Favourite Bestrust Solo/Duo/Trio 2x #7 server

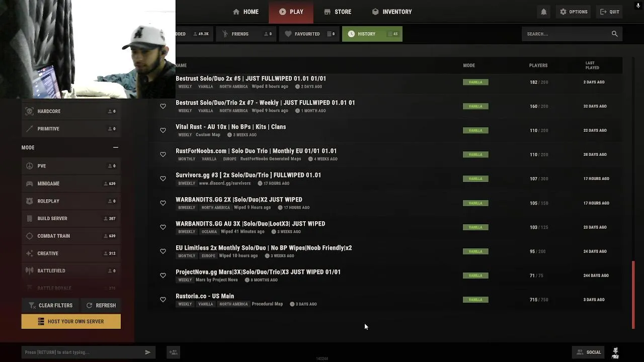point(163,106)
